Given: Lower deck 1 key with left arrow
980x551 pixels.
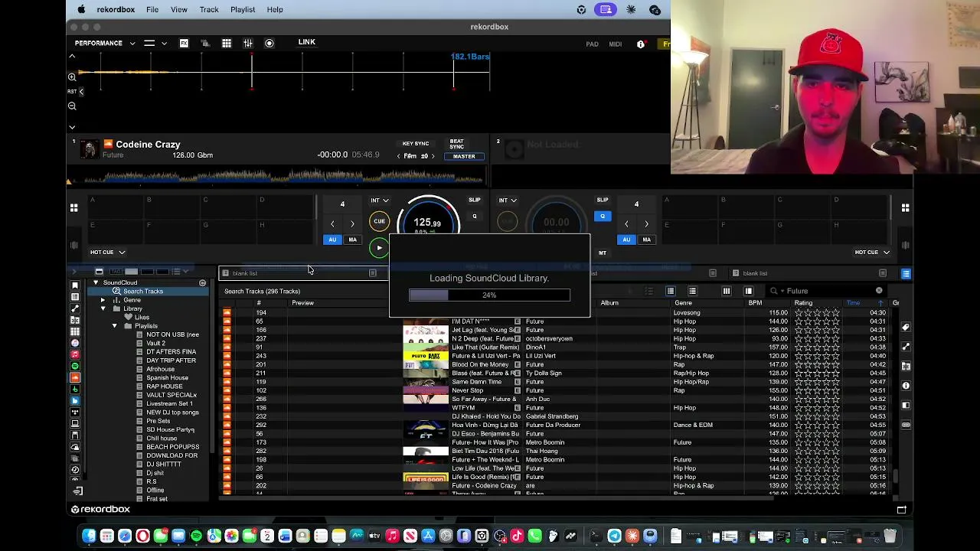Looking at the screenshot, I should 398,156.
